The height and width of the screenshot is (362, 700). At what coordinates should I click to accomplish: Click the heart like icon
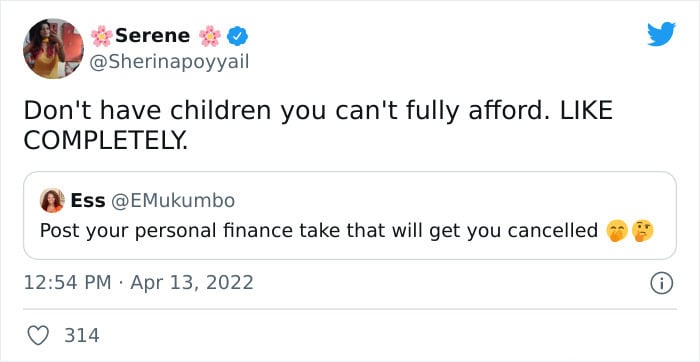click(38, 335)
